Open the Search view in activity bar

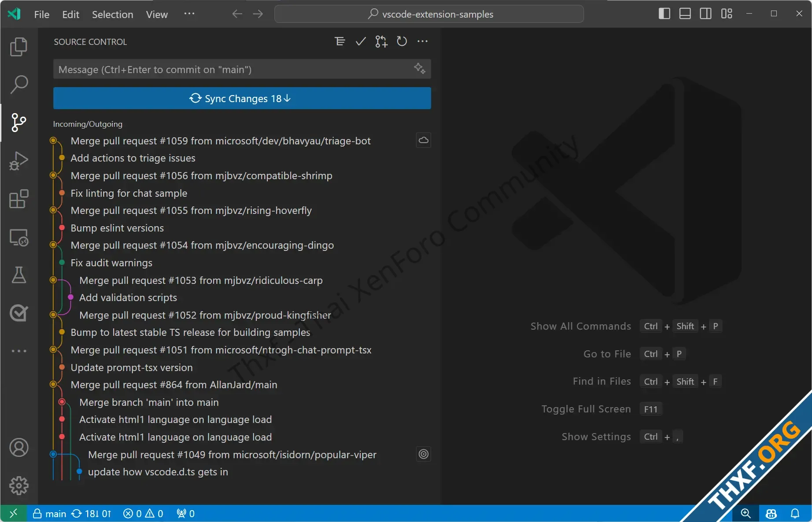pos(18,85)
